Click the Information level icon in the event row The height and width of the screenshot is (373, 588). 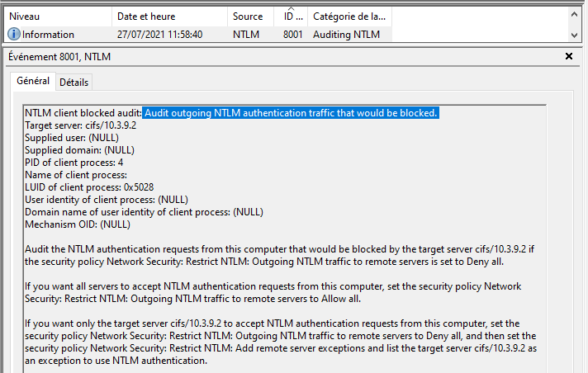14,34
